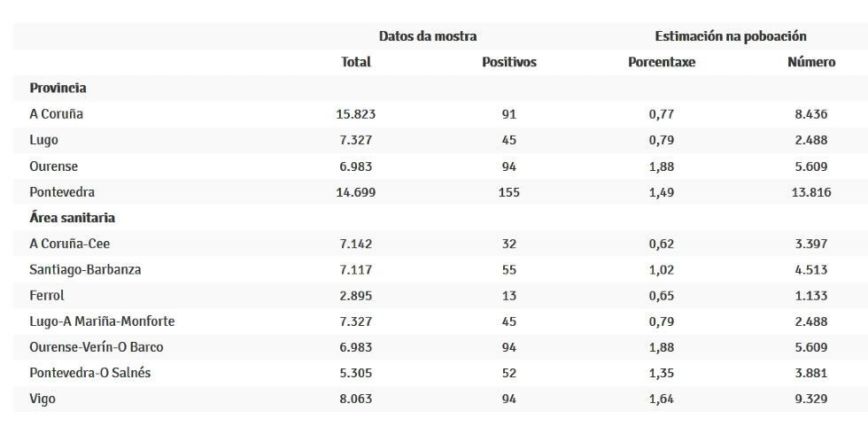Select the "Provincia" section heading
The image size is (868, 434).
(x=58, y=88)
